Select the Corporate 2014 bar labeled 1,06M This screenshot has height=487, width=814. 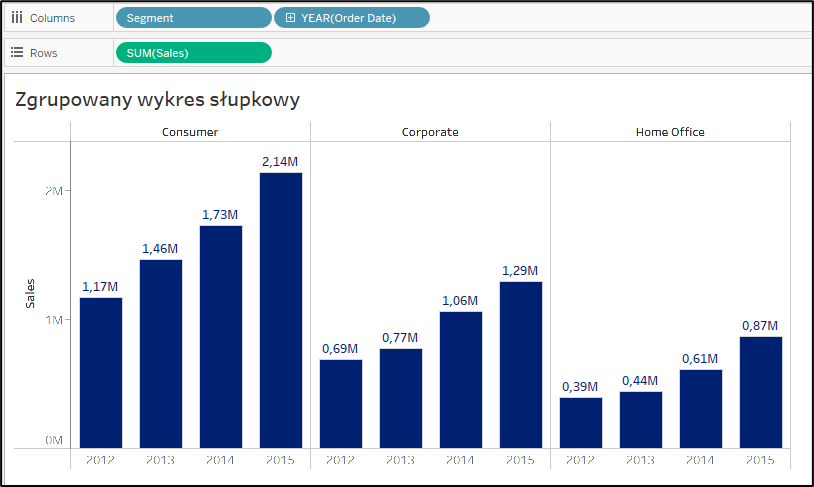(460, 380)
